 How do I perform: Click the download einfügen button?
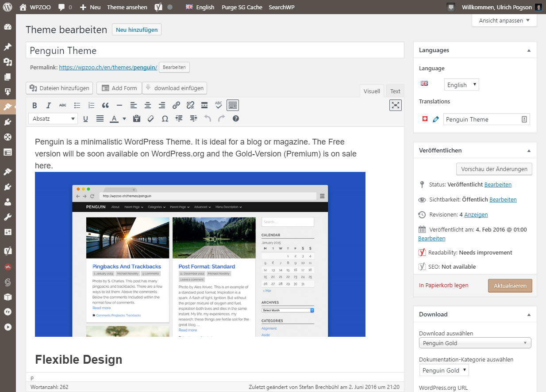[174, 88]
